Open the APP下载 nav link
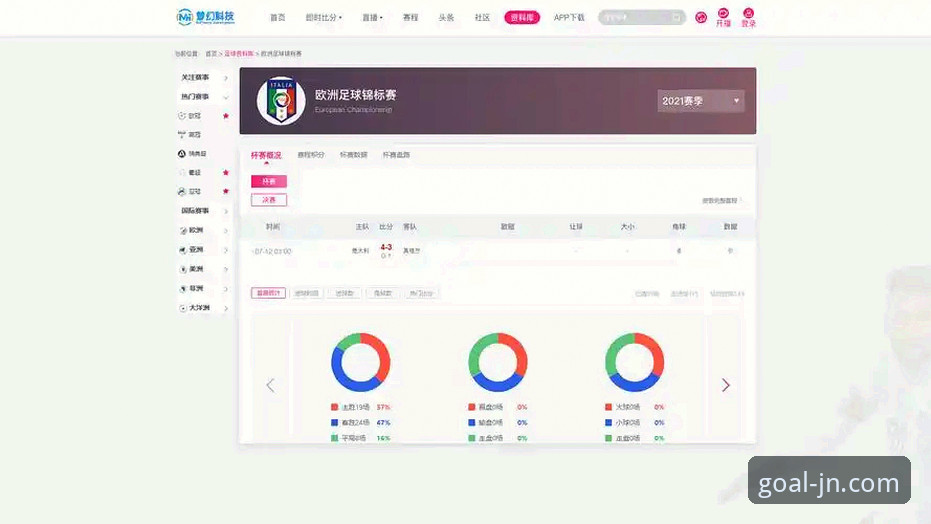This screenshot has height=524, width=931. click(569, 18)
